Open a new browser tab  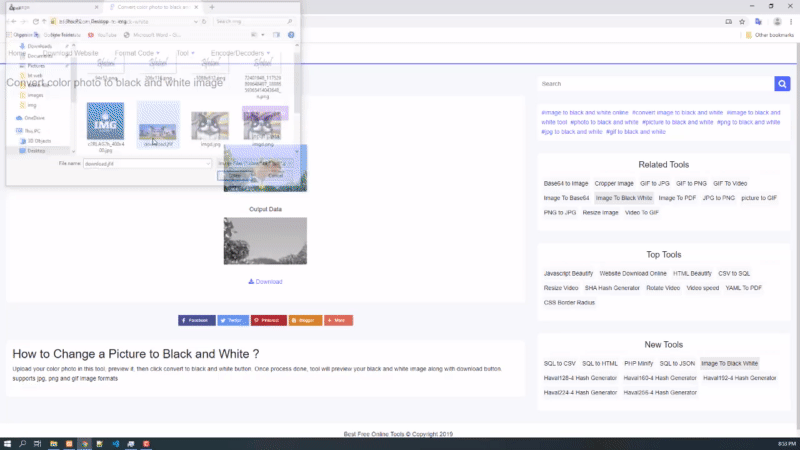tap(212, 7)
